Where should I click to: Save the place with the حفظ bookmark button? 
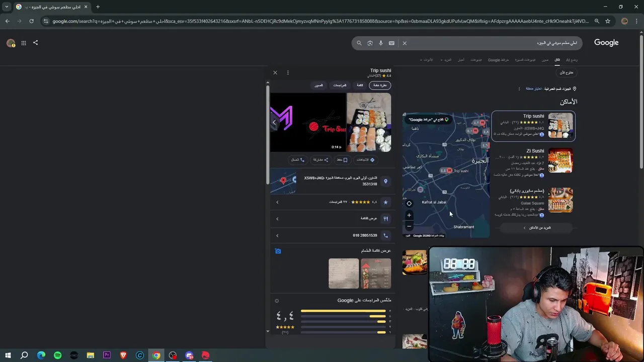pos(342,160)
